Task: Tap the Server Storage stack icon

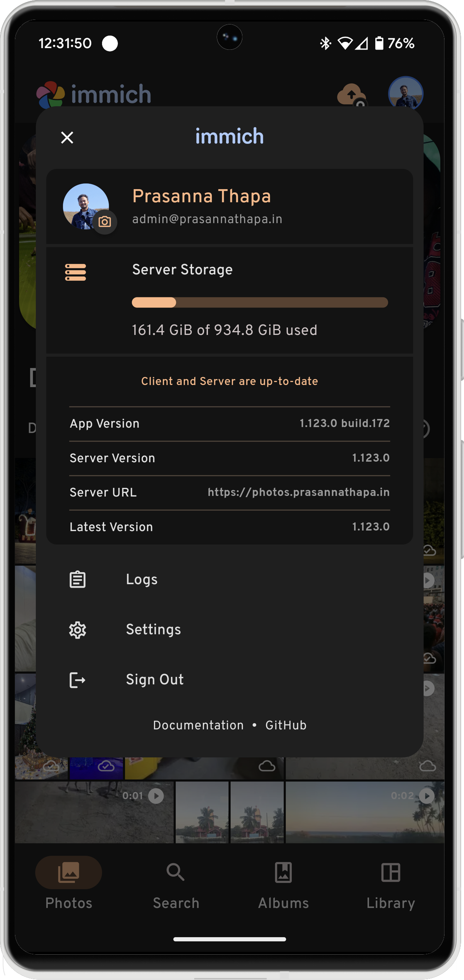Action: [x=76, y=272]
